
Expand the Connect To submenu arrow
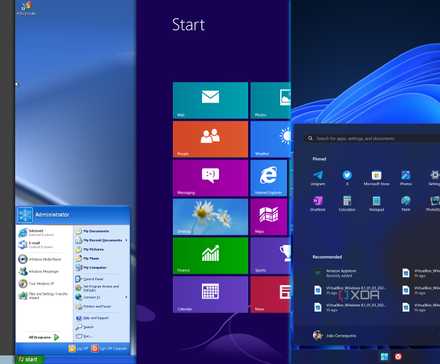(126, 297)
